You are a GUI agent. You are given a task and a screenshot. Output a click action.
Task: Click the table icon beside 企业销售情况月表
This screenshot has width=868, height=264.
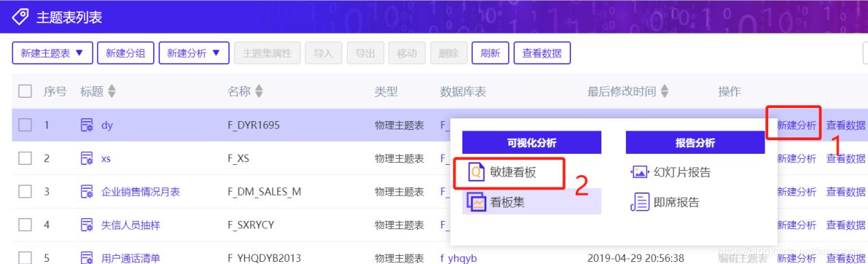pos(87,192)
